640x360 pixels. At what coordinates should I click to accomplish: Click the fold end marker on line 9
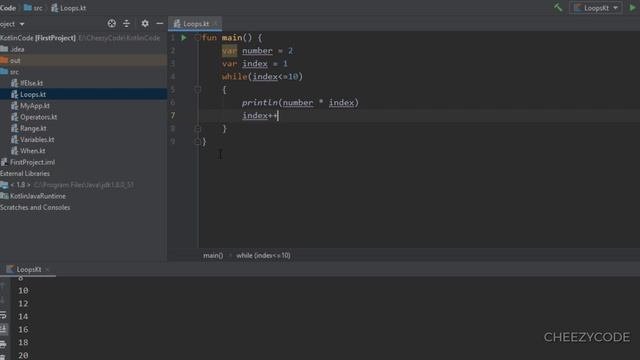[198, 142]
